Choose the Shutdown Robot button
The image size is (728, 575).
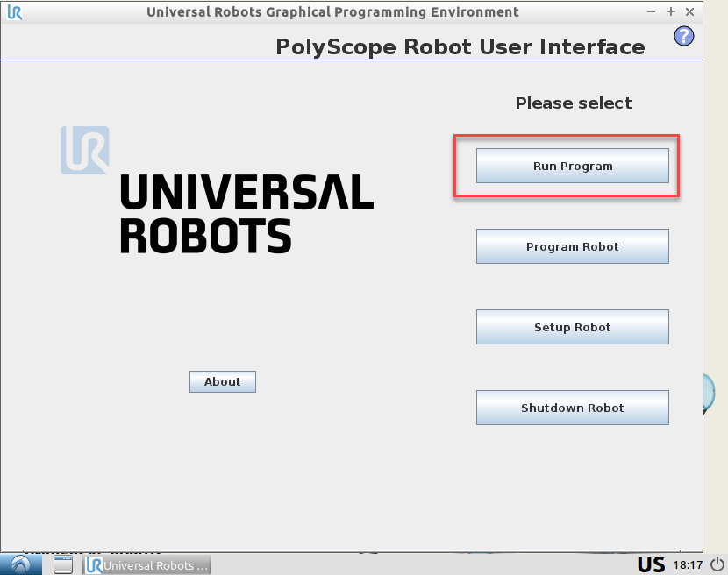(573, 408)
